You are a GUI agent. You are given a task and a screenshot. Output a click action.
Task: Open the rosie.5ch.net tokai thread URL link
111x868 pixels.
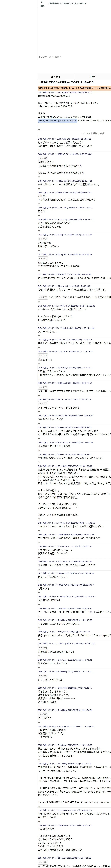(58, 121)
